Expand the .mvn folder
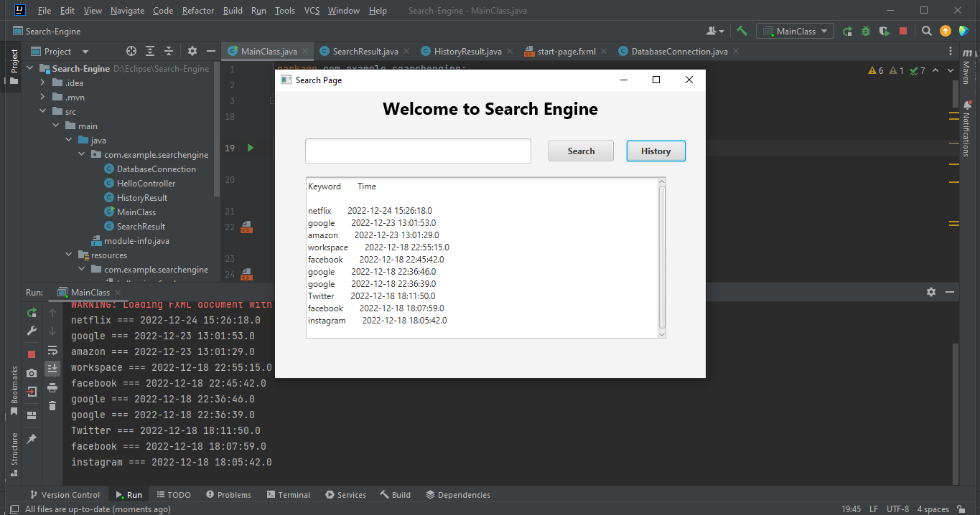The image size is (980, 515). 42,98
